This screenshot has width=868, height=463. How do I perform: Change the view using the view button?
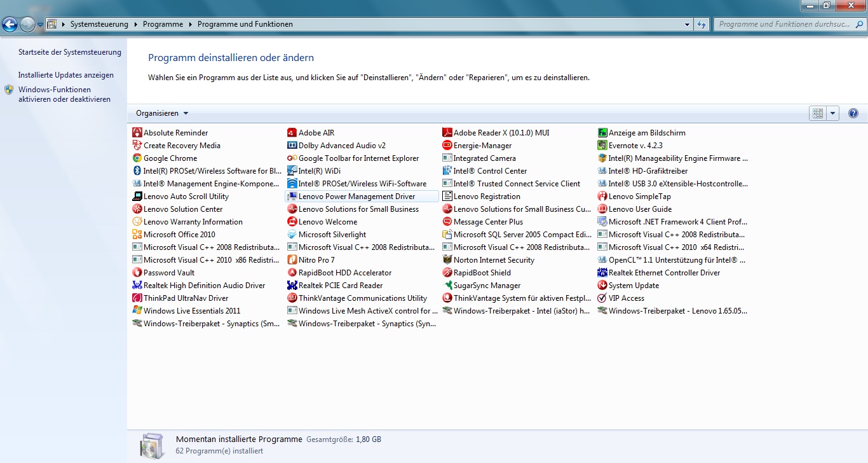click(x=818, y=113)
